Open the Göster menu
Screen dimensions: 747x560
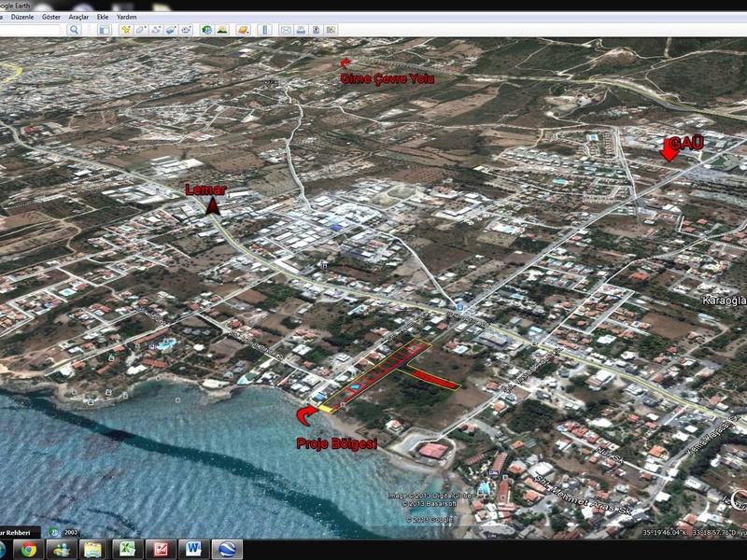tap(50, 17)
